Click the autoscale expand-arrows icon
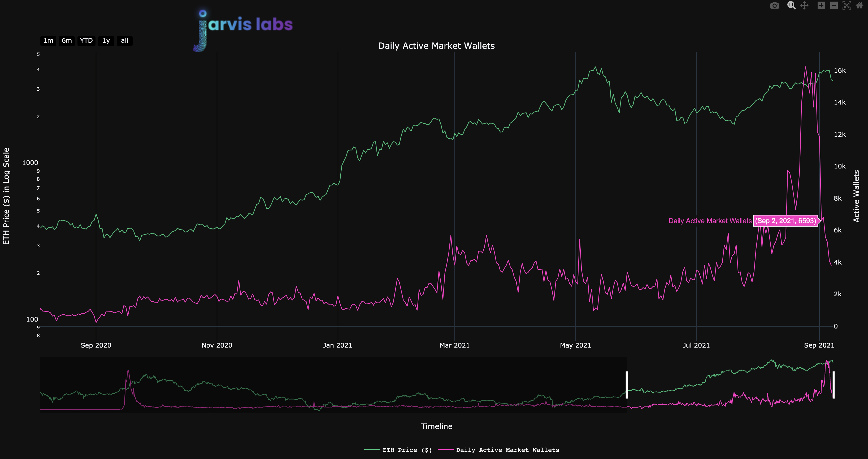This screenshot has width=868, height=459. (x=847, y=5)
